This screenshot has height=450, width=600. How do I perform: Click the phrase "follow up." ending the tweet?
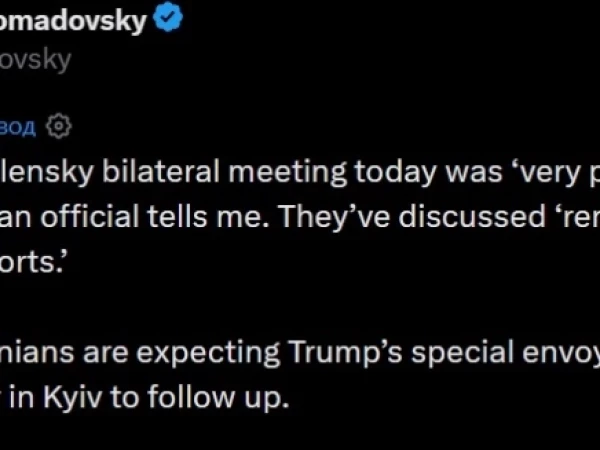217,398
